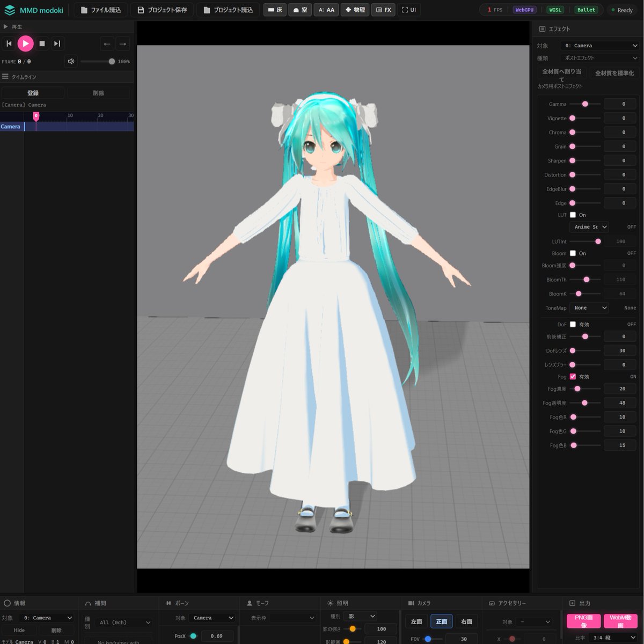Adjust the Fog透明度 slider
This screenshot has height=644, width=644.
tap(585, 403)
